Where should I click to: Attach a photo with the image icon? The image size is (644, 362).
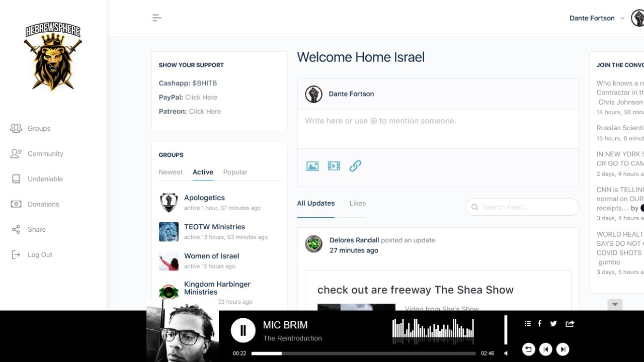[x=312, y=166]
